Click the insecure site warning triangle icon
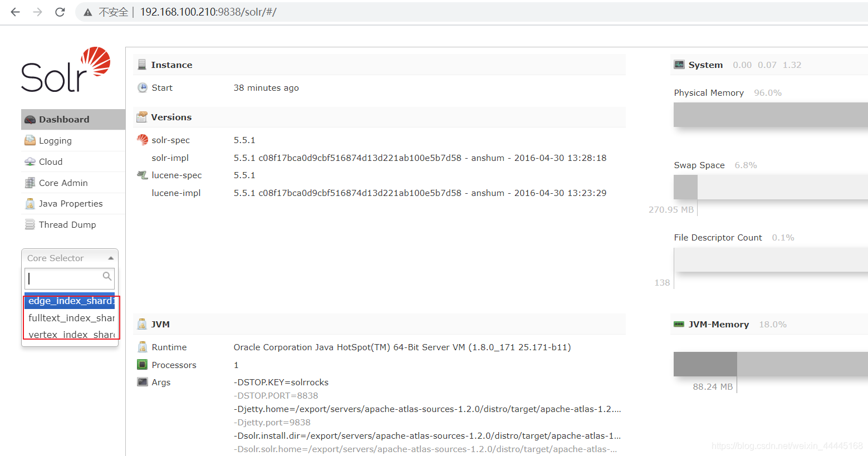Viewport: 868px width, 456px height. click(87, 12)
